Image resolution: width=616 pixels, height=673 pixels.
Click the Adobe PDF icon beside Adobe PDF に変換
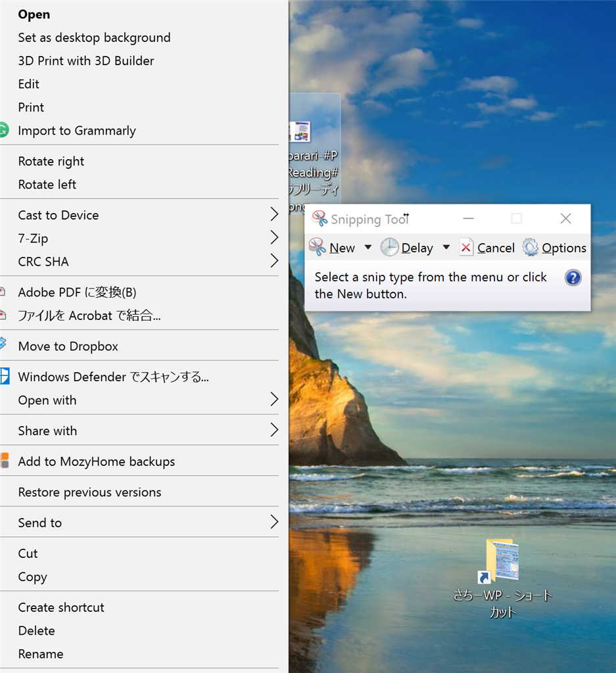click(3, 292)
